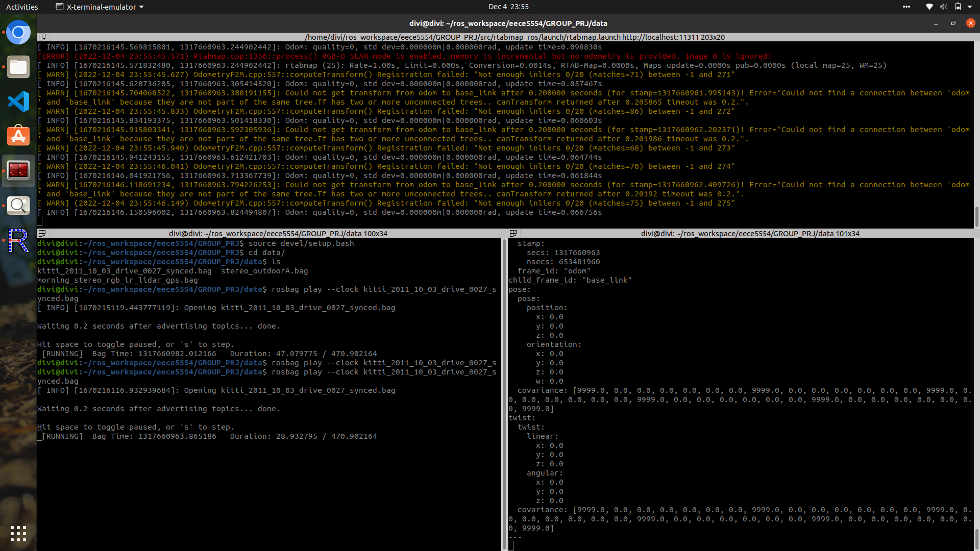The image size is (980, 551).
Task: Open the R application dock icon
Action: pos(18,240)
